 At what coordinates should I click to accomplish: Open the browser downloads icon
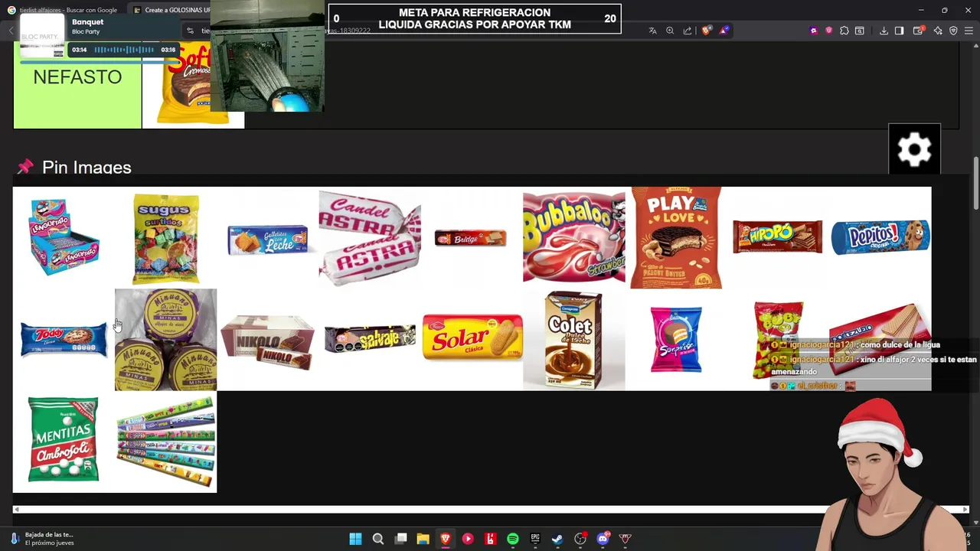(x=884, y=31)
